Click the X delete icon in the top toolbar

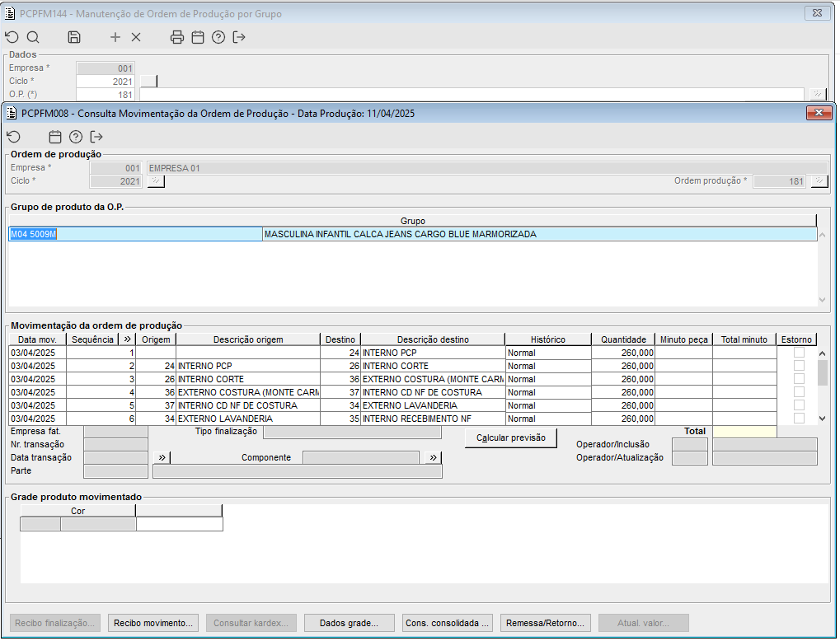(136, 37)
